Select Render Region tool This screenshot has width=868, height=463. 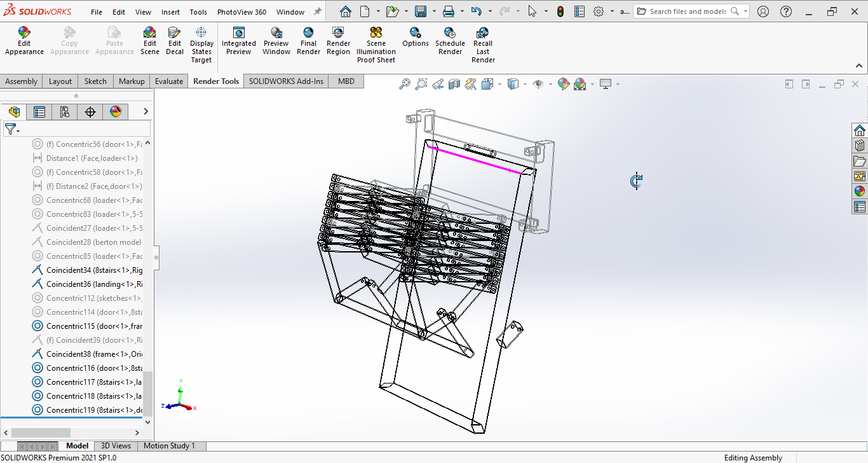(338, 41)
